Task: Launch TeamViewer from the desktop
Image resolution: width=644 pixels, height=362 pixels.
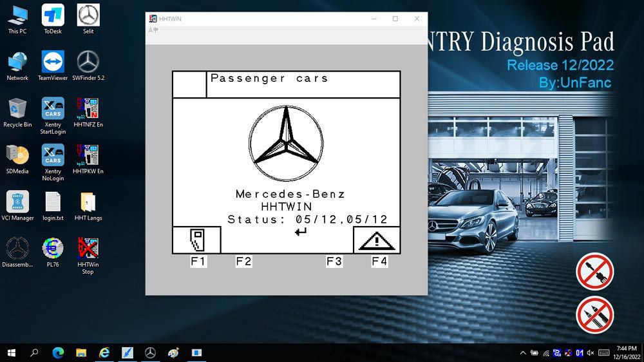Action: [x=53, y=66]
